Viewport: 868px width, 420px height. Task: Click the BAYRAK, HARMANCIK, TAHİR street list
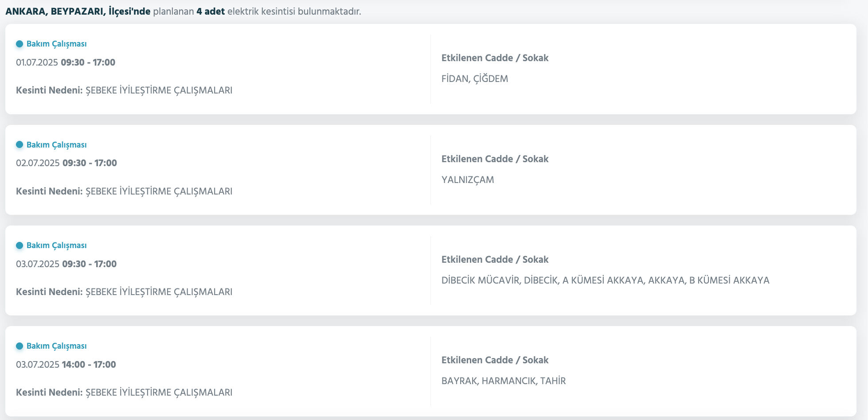(504, 381)
